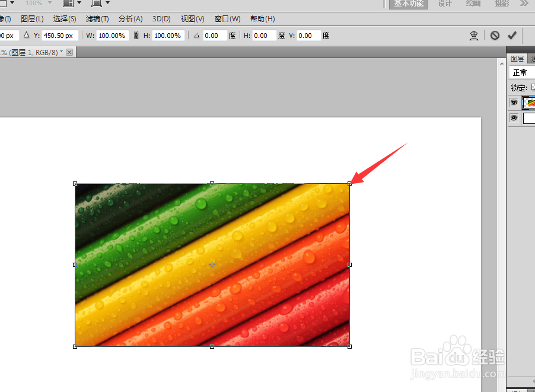This screenshot has height=392, width=535.
Task: Hide the top layer using its eye icon
Action: point(514,103)
